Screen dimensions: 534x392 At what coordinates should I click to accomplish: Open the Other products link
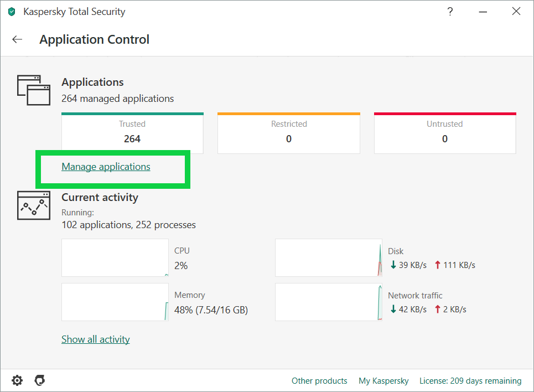(319, 381)
